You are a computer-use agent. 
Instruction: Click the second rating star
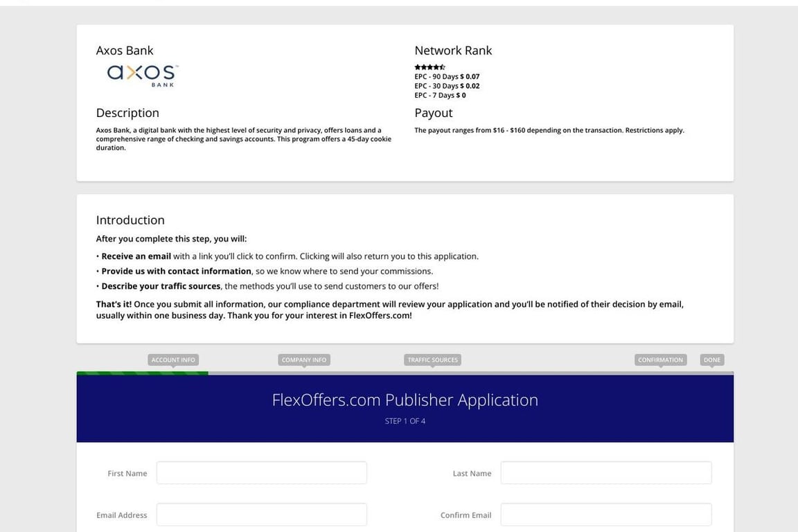424,66
